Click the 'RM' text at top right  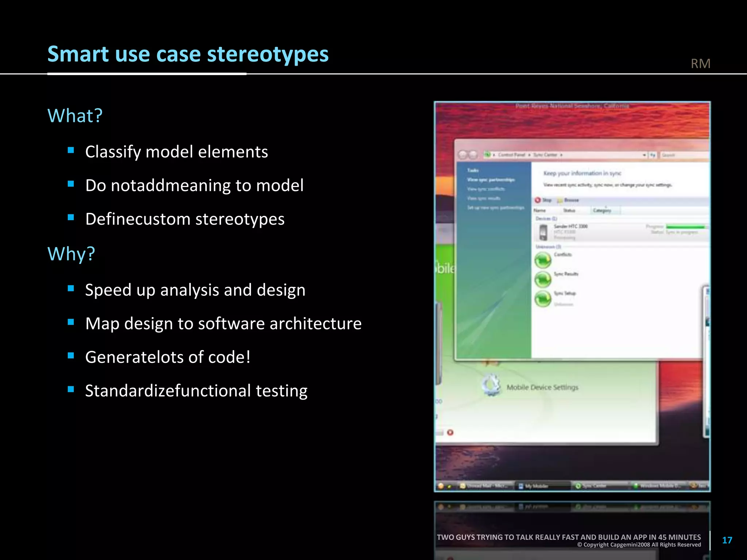click(x=700, y=64)
